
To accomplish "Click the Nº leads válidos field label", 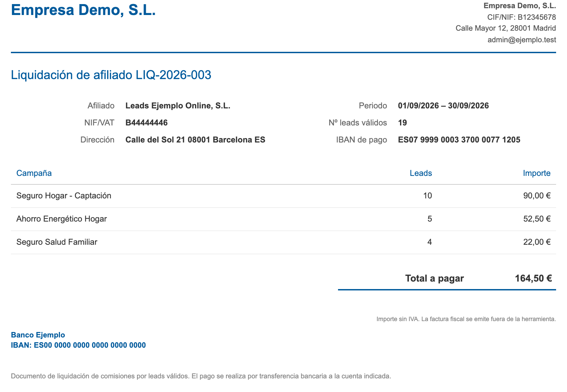I will tap(358, 123).
